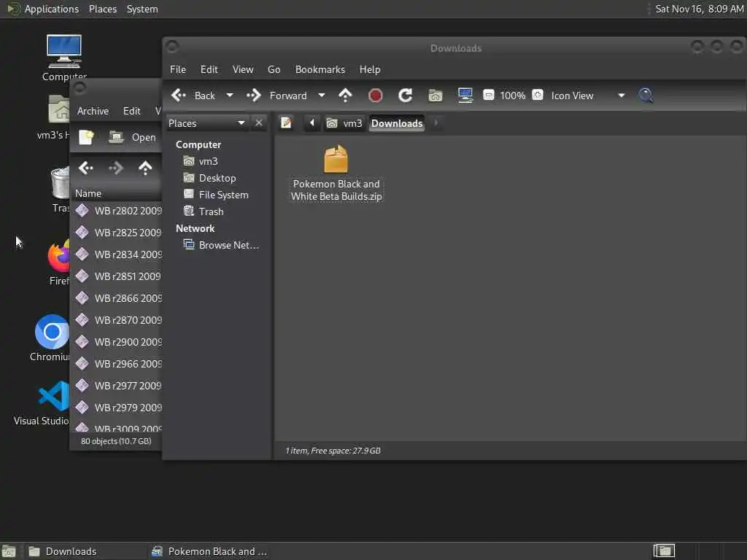Image resolution: width=747 pixels, height=560 pixels.
Task: Stop loading with the red Stop button
Action: coord(376,96)
